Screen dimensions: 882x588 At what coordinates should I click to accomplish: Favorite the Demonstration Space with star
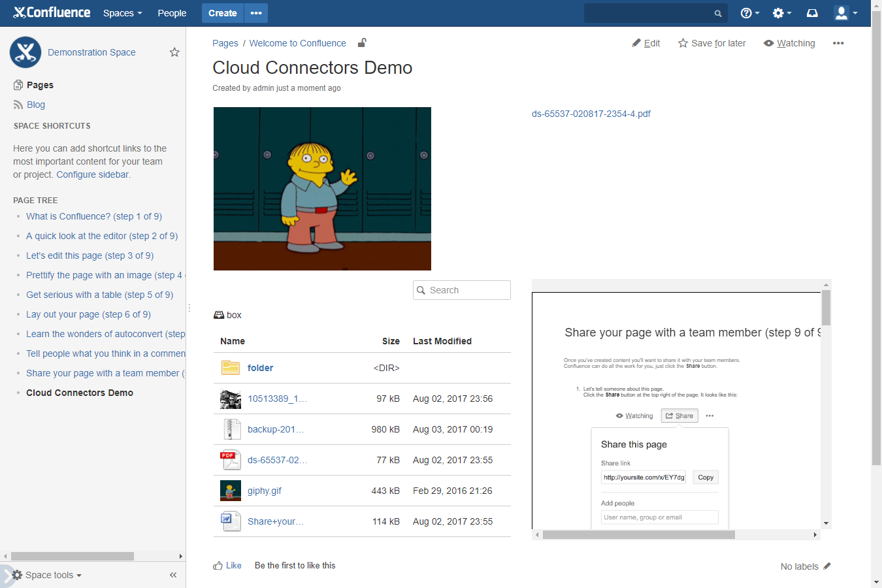174,52
